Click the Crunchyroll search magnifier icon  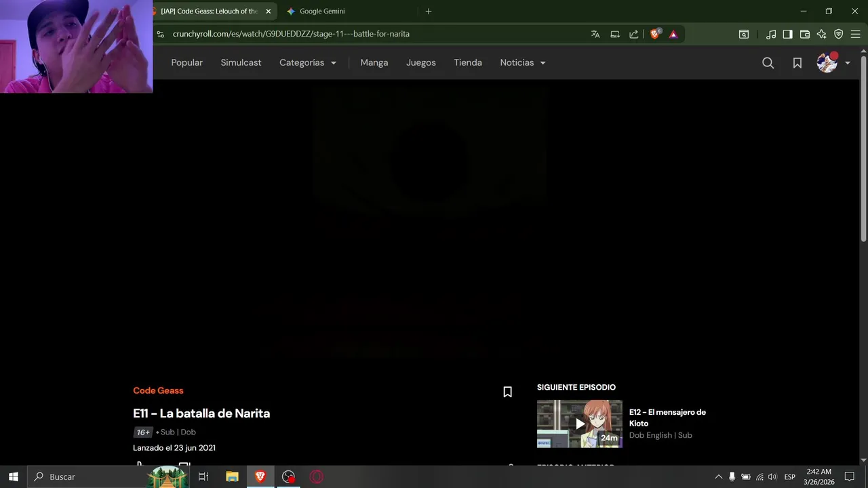768,62
